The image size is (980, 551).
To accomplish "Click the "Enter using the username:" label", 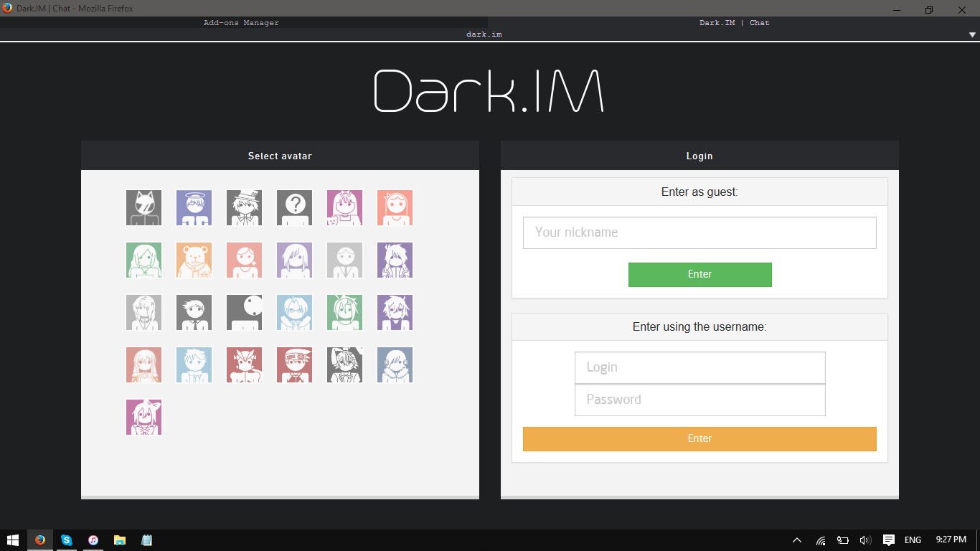I will point(699,326).
